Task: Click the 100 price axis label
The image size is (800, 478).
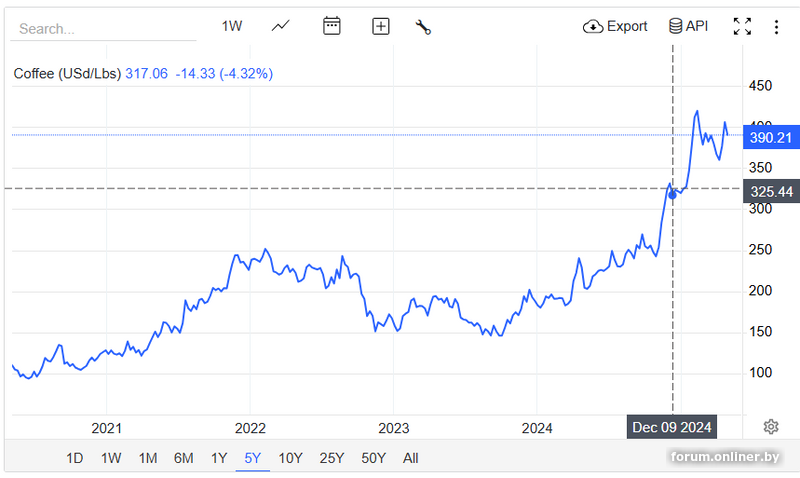Action: tap(760, 372)
